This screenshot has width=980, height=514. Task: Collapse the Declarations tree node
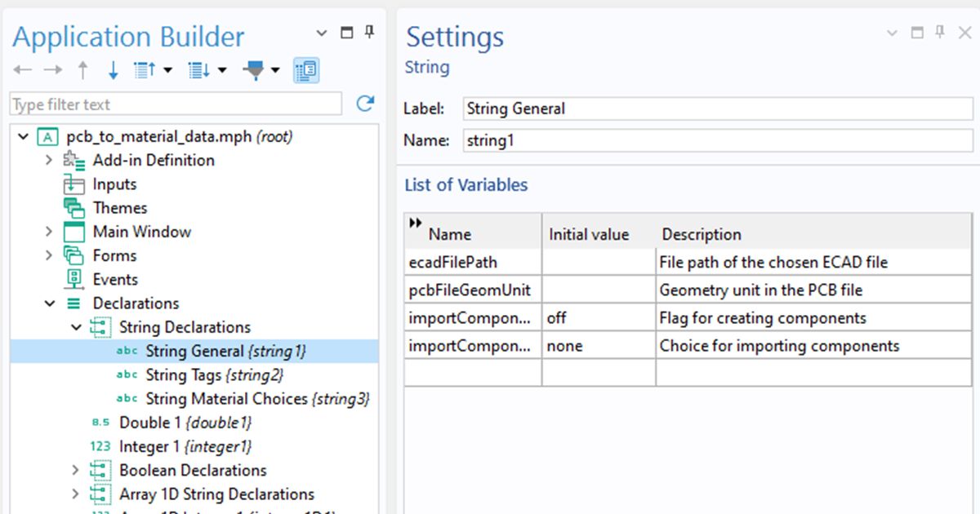(49, 303)
